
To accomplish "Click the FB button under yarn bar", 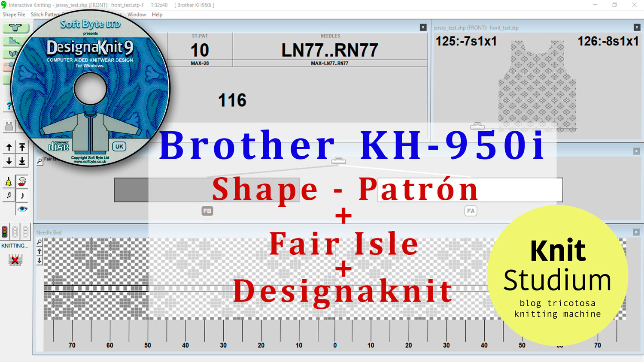I will [x=207, y=211].
